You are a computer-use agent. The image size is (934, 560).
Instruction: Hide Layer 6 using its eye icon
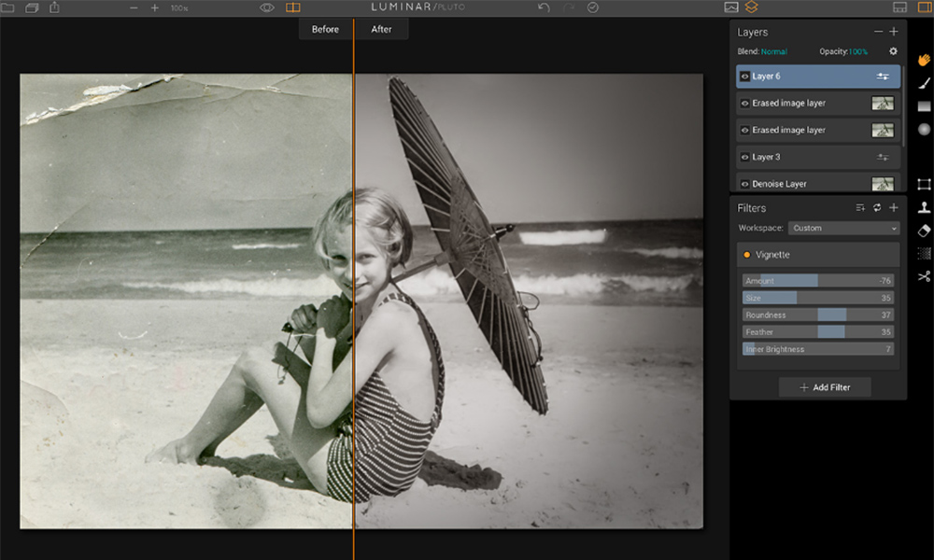744,77
